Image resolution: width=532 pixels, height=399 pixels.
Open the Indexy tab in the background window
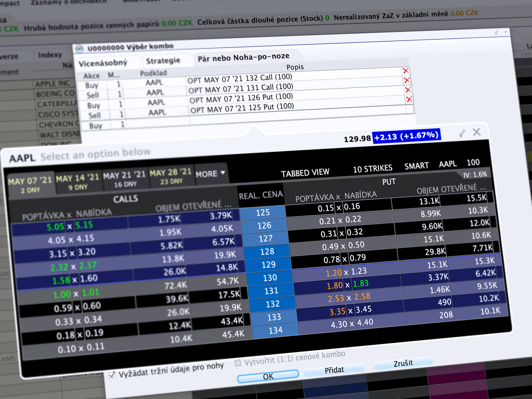pos(50,55)
